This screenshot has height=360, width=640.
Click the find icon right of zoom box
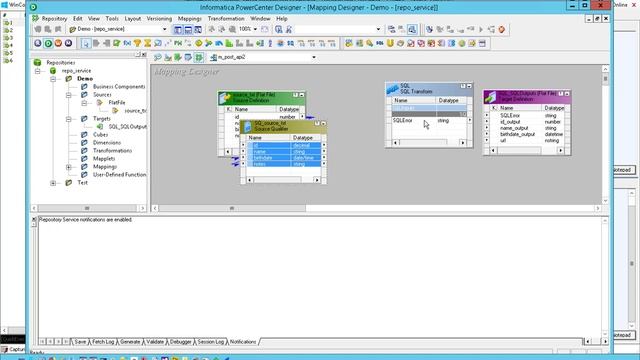coord(278,29)
